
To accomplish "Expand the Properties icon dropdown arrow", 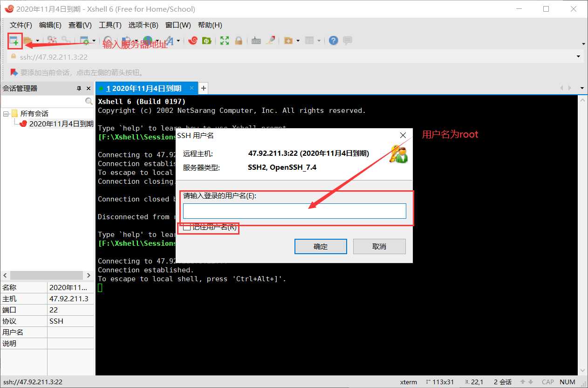I will pyautogui.click(x=94, y=41).
